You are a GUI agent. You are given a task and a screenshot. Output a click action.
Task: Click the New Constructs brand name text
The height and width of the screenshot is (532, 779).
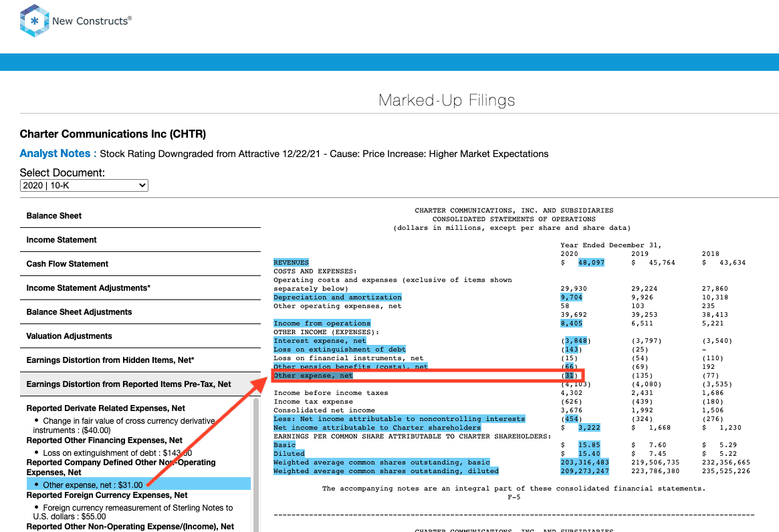click(92, 21)
